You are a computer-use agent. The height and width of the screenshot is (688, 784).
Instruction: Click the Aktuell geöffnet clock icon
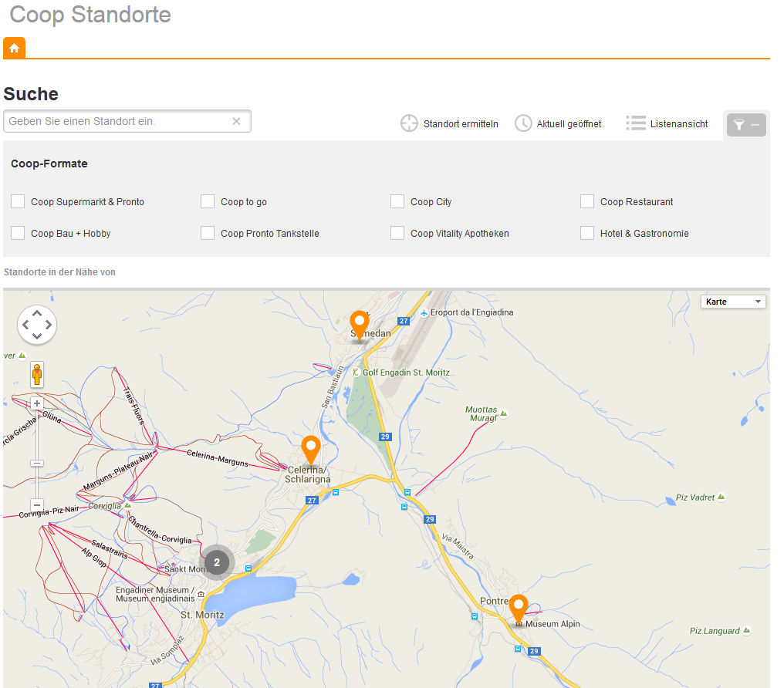pyautogui.click(x=523, y=123)
